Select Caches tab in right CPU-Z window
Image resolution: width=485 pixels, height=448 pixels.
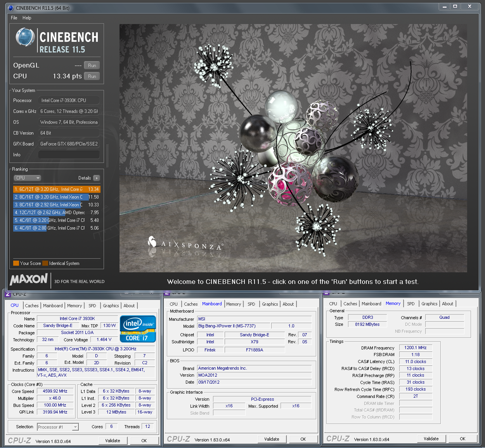click(350, 304)
